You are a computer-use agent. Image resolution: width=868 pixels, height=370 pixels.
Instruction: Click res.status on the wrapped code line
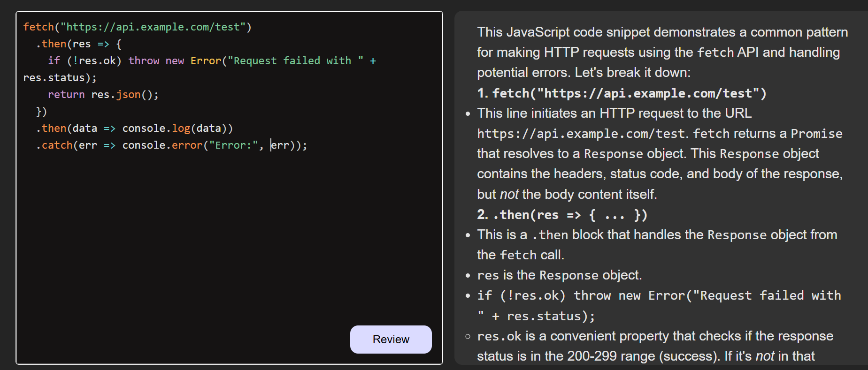click(x=54, y=78)
